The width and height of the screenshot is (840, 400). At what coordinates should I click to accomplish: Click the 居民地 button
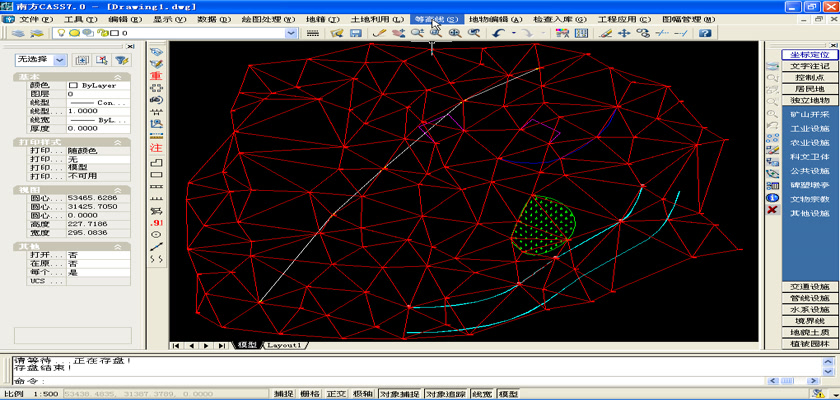(x=809, y=89)
